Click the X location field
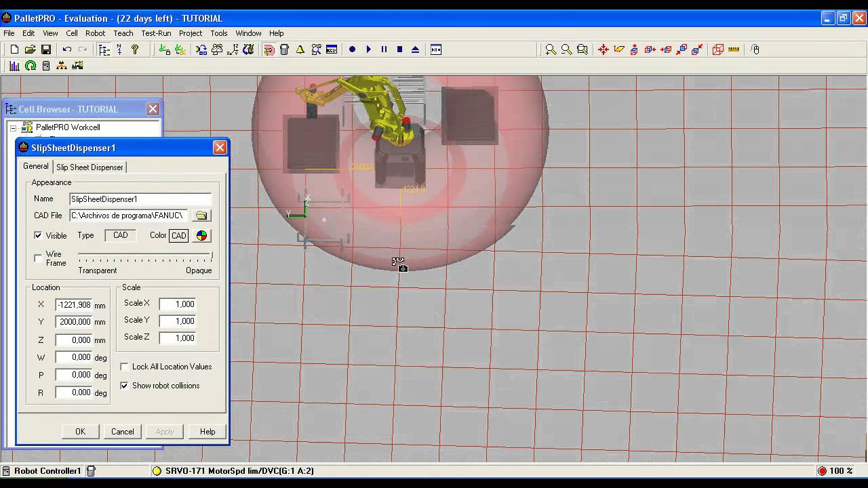 coord(74,305)
